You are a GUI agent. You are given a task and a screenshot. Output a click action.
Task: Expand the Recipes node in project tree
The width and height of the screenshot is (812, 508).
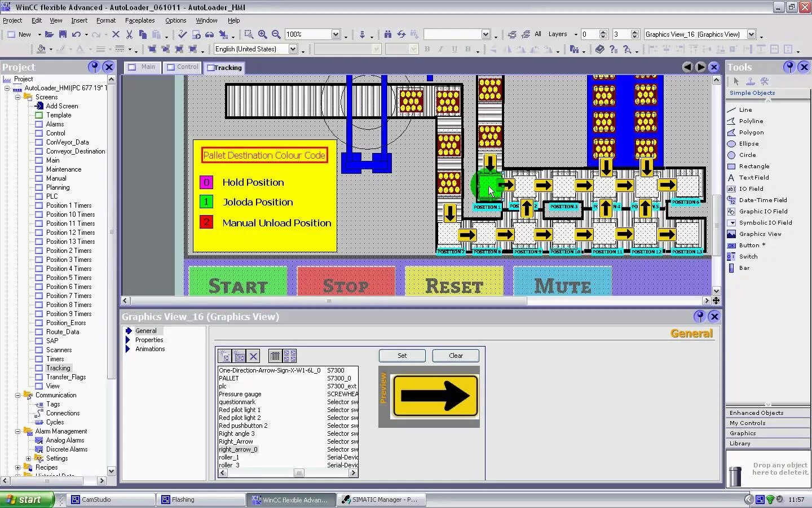[17, 467]
